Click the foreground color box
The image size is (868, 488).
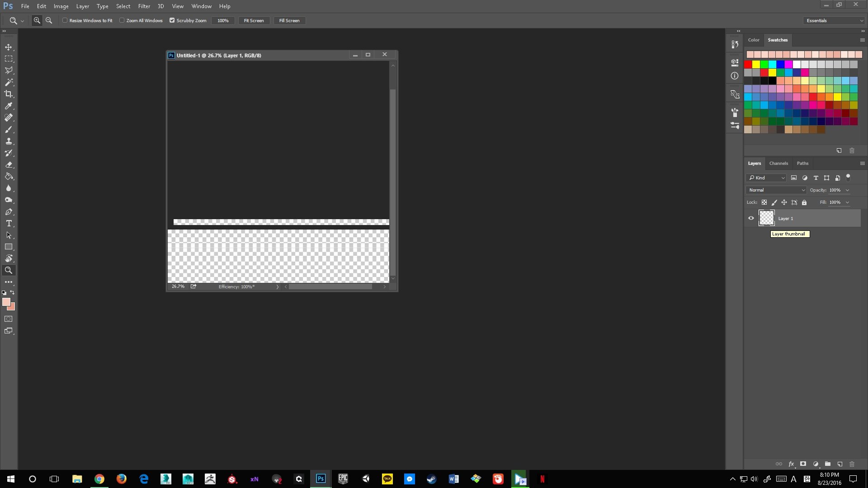pos(6,302)
